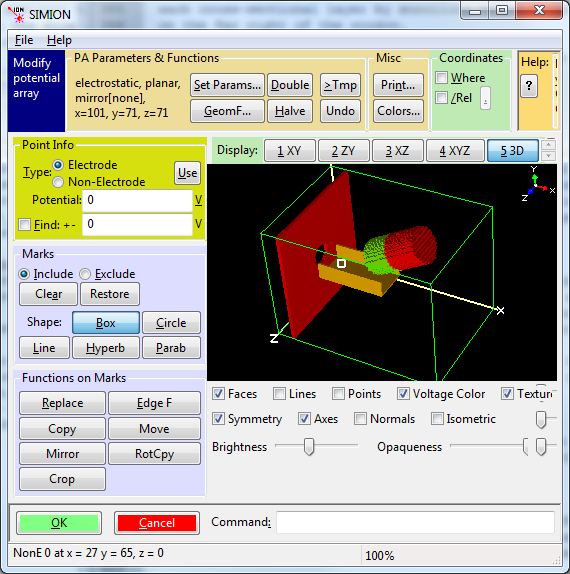
Task: Uncheck the Faces checkbox
Action: click(219, 394)
